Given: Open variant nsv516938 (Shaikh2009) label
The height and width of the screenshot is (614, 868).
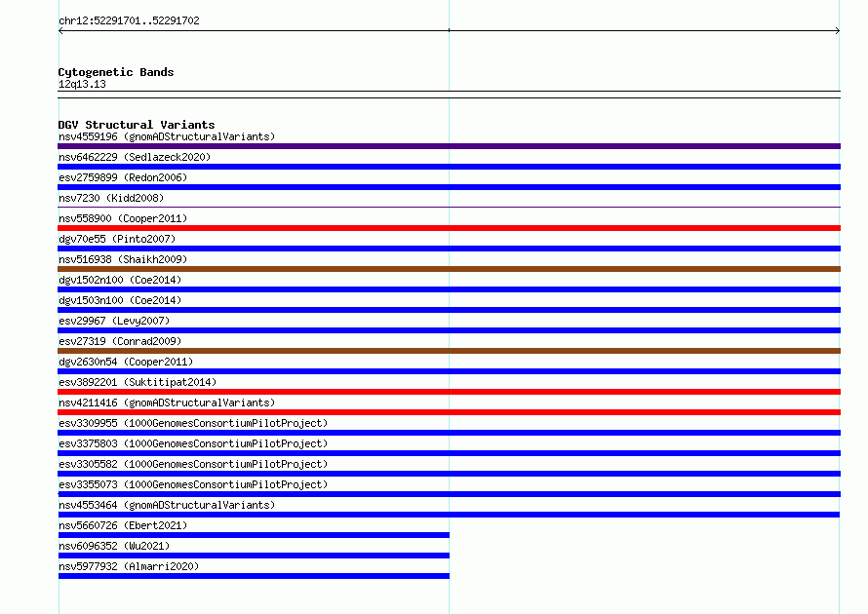Looking at the screenshot, I should [x=123, y=259].
